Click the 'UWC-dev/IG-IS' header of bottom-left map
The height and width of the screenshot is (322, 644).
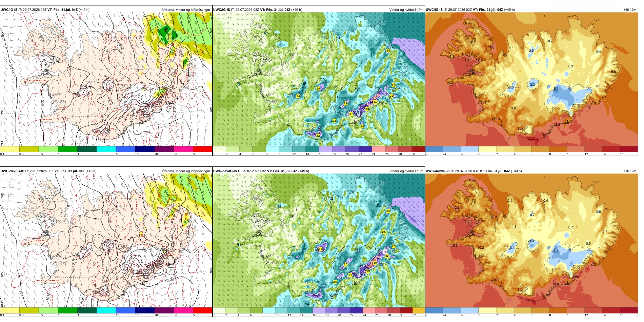click(12, 171)
